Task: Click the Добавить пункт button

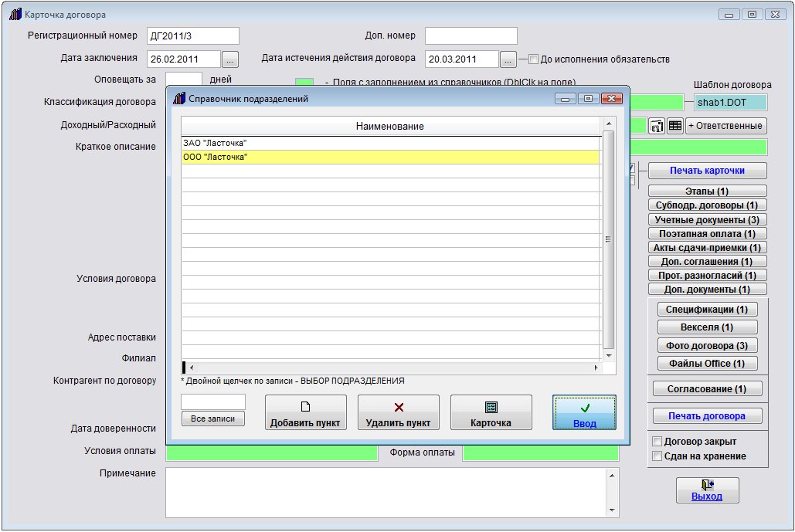Action: pos(306,412)
